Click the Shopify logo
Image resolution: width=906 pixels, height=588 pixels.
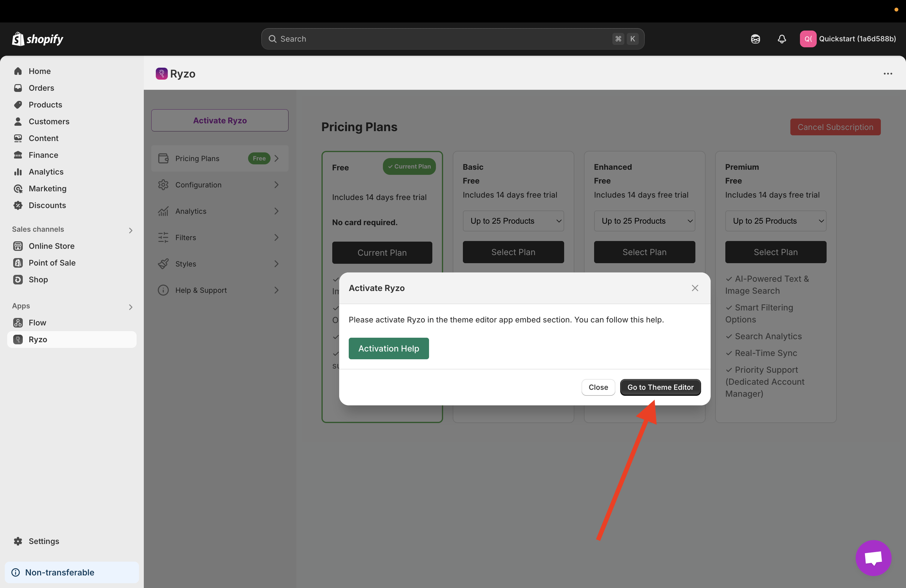[37, 39]
